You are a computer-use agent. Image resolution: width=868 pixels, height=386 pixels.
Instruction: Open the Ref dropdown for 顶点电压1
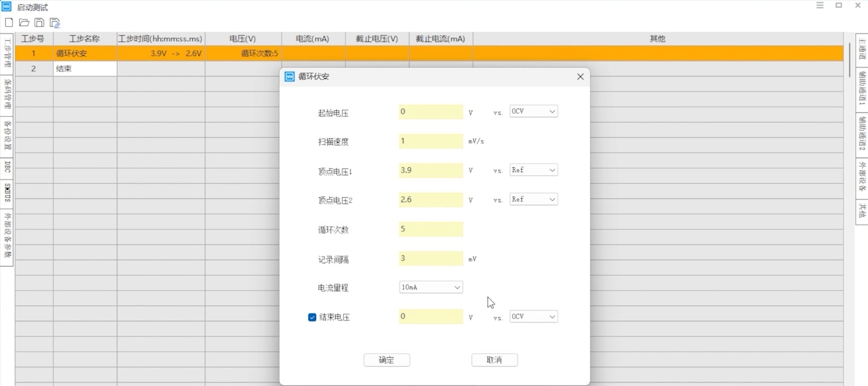pyautogui.click(x=533, y=169)
